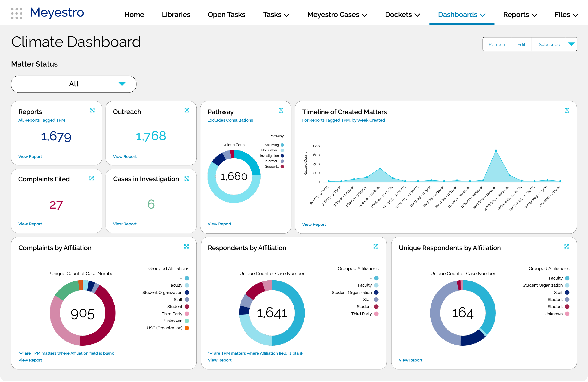This screenshot has width=588, height=382.
Task: Click the 1,679 Reports count
Action: [x=56, y=137]
